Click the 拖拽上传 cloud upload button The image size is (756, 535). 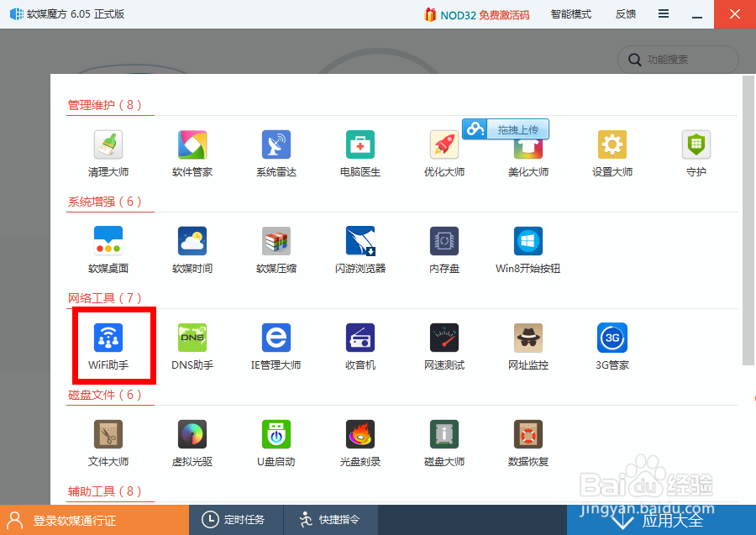click(x=506, y=129)
